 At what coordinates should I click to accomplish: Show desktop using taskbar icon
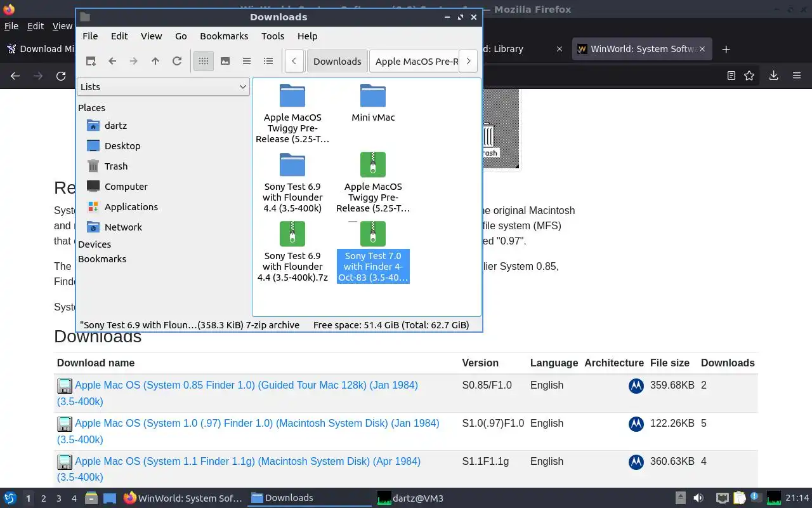point(109,498)
